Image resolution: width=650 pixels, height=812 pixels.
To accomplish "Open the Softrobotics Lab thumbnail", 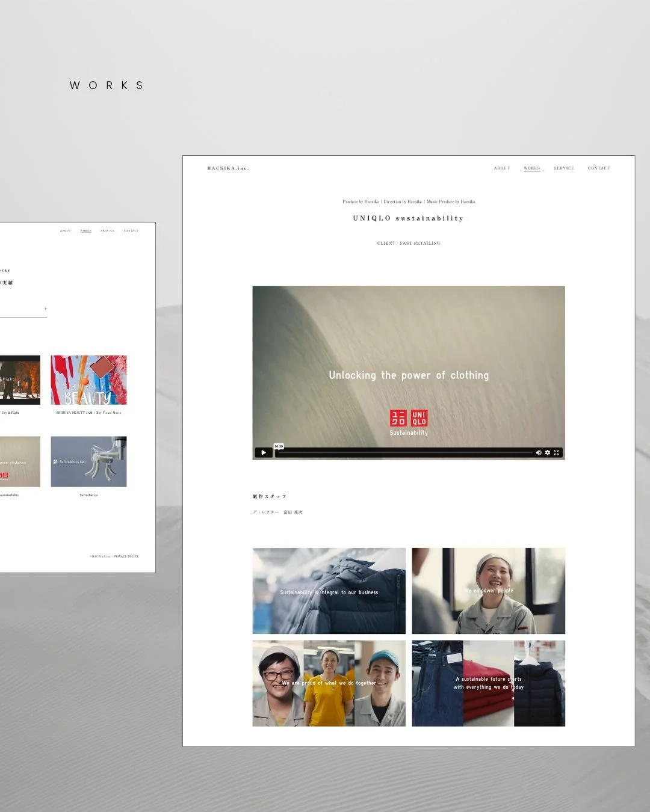I will click(x=88, y=461).
